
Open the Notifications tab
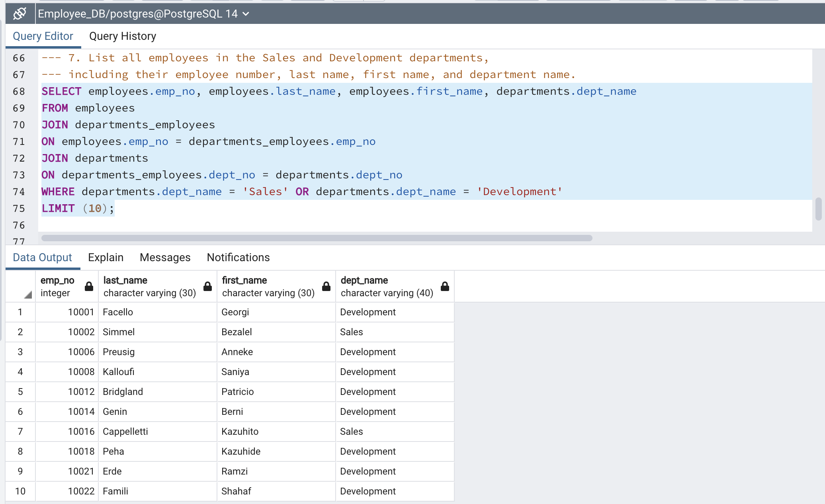(238, 257)
